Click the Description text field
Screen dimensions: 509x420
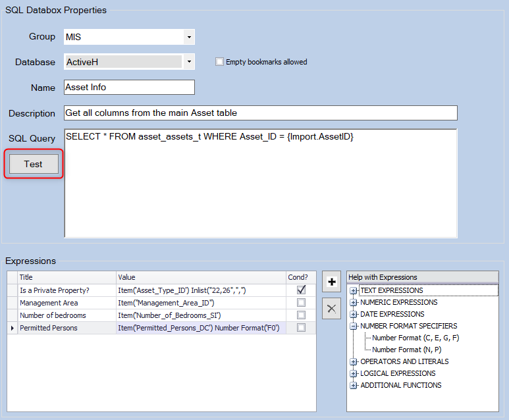pyautogui.click(x=260, y=113)
